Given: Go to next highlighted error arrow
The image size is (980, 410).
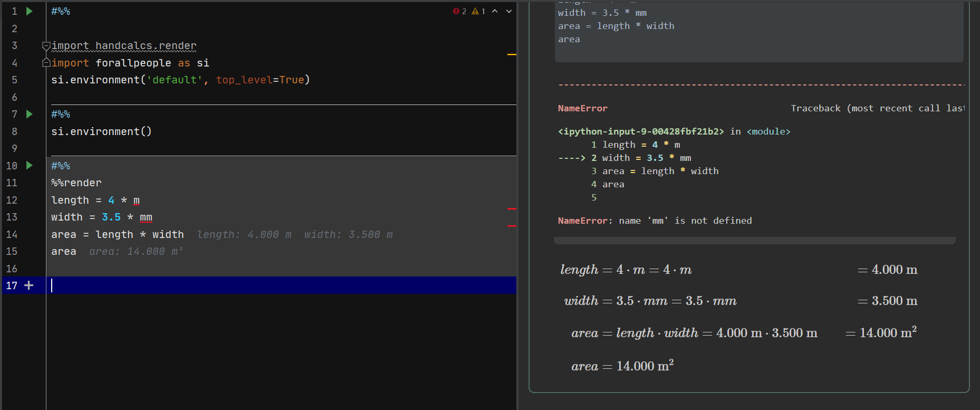Looking at the screenshot, I should tap(509, 11).
